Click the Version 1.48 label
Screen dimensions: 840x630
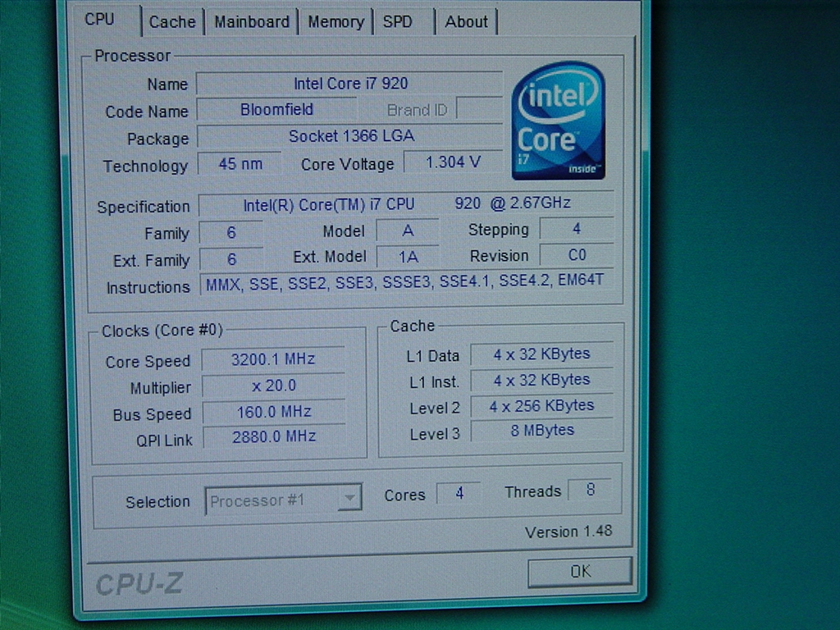(568, 532)
